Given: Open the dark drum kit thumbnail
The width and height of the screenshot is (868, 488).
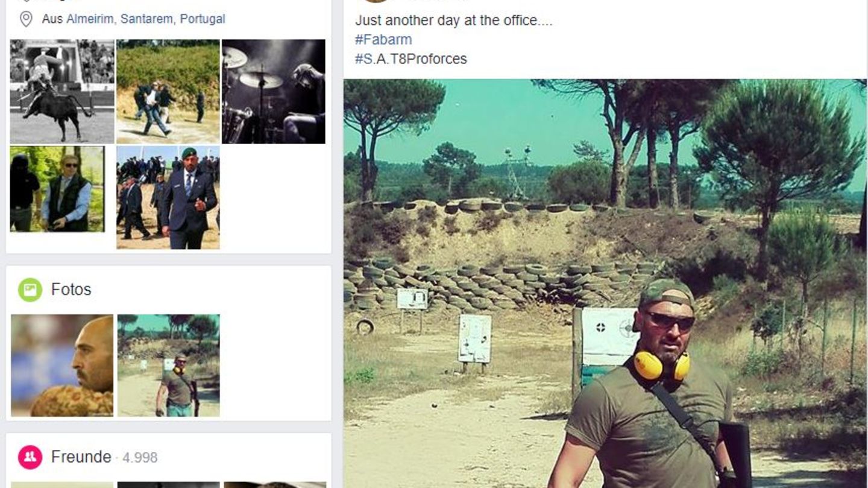Looking at the screenshot, I should click(x=274, y=92).
